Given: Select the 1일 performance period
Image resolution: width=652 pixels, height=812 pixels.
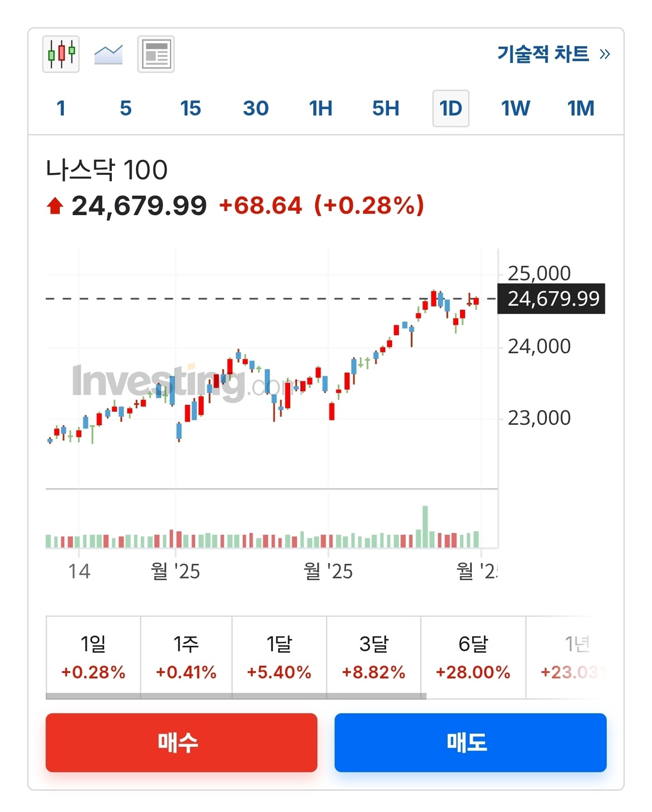Looking at the screenshot, I should point(93,657).
